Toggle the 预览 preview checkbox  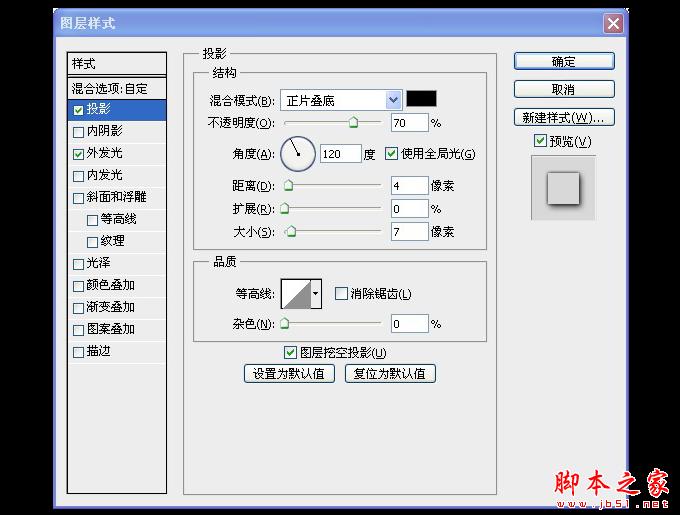540,140
